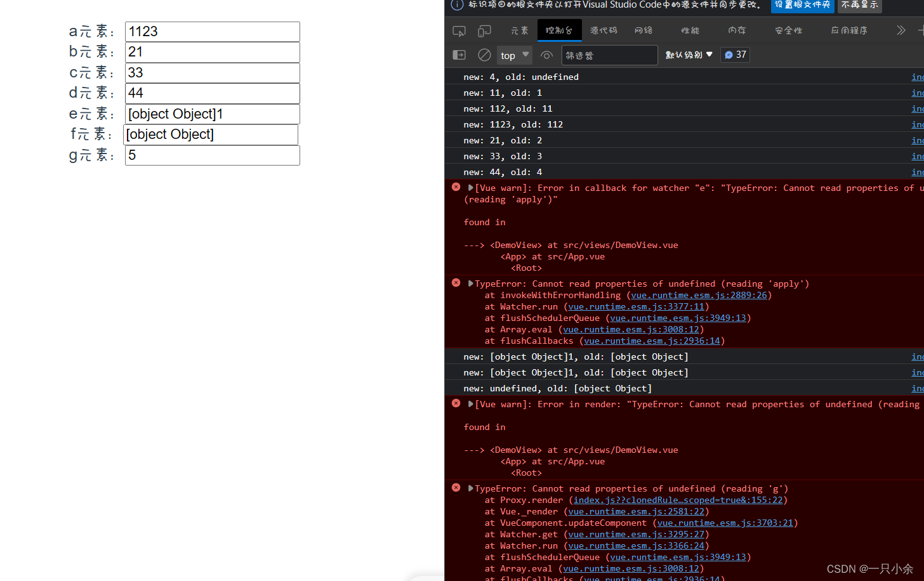Screen dimensions: 924x581
Task: Click the error icon beside the TypeError reading 'g' entry
Action: tap(456, 488)
